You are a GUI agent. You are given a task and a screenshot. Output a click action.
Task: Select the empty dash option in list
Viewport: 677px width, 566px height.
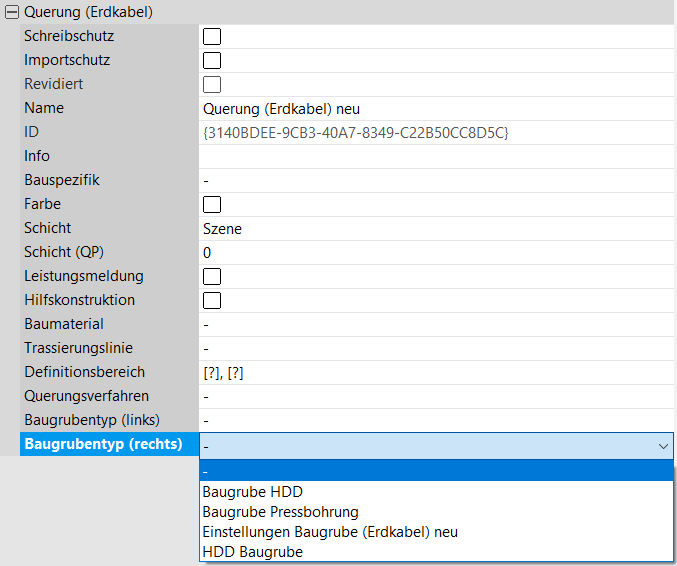435,471
